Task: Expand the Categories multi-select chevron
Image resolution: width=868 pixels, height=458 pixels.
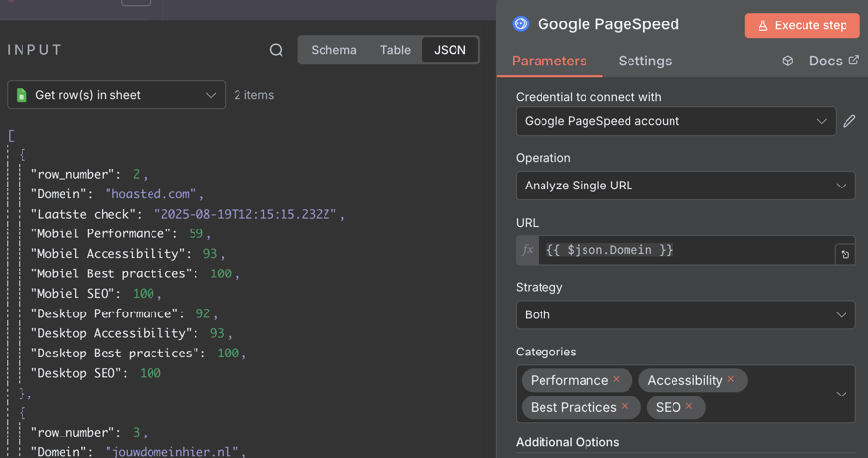Action: point(841,394)
